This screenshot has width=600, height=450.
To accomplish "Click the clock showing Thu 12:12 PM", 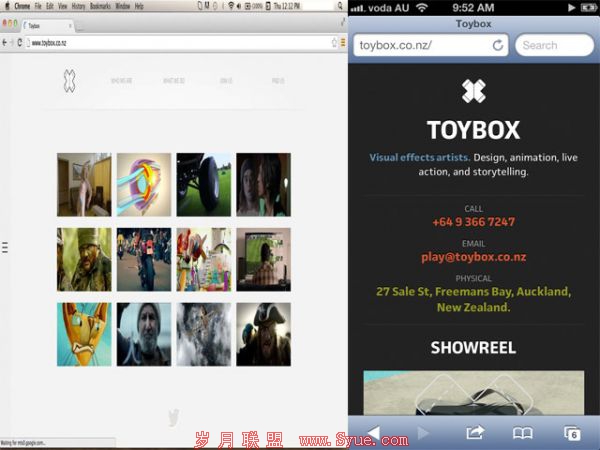I will (x=287, y=6).
